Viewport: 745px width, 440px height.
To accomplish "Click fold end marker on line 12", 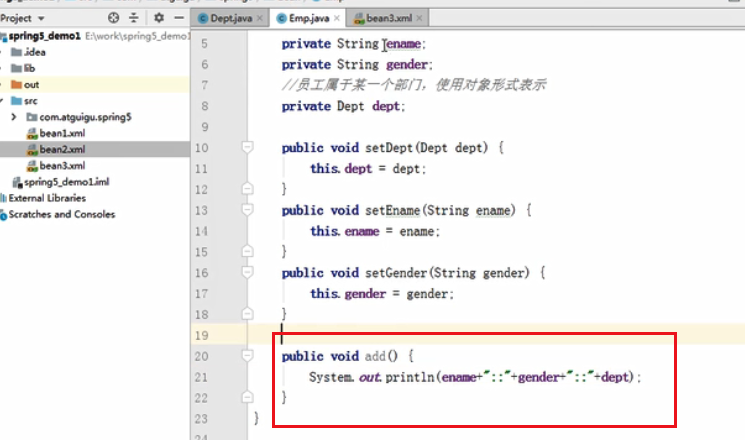I will pos(247,189).
